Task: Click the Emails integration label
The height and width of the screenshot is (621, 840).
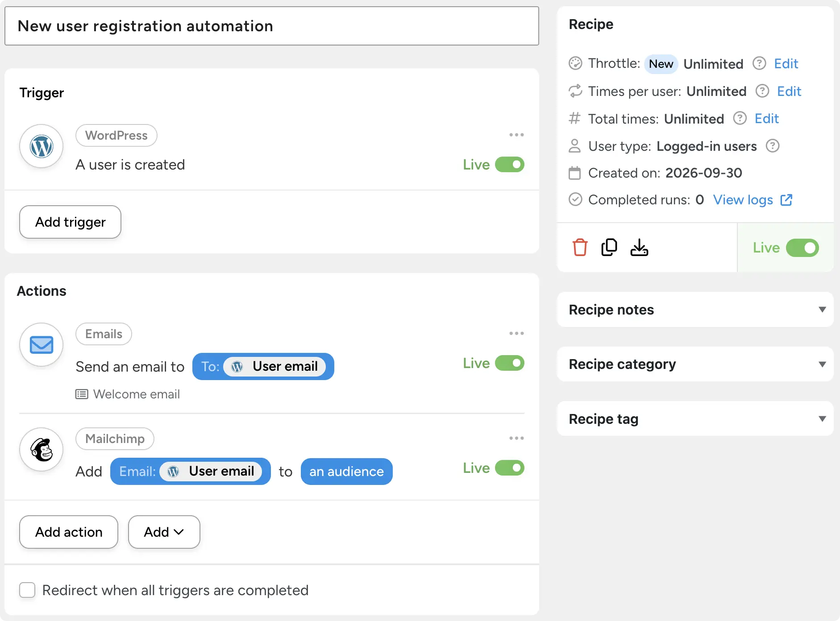Action: pos(104,334)
